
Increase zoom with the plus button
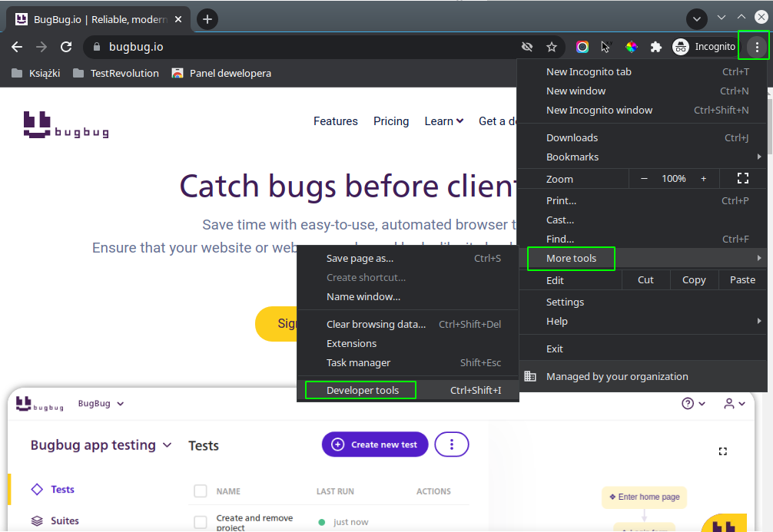point(704,179)
